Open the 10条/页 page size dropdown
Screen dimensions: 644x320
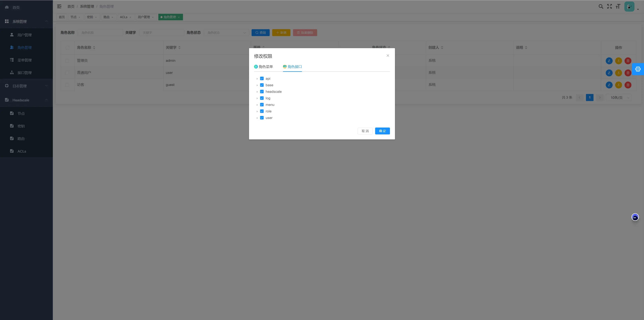619,97
